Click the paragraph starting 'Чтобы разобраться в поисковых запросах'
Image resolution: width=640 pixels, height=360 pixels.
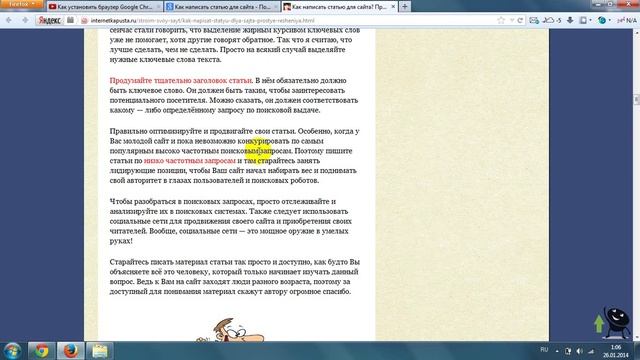tap(231, 221)
